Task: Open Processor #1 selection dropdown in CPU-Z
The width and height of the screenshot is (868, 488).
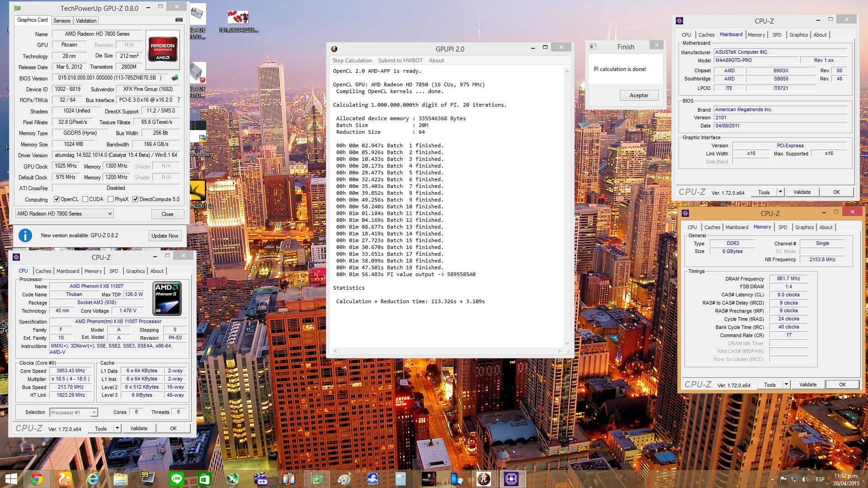Action: pyautogui.click(x=74, y=412)
